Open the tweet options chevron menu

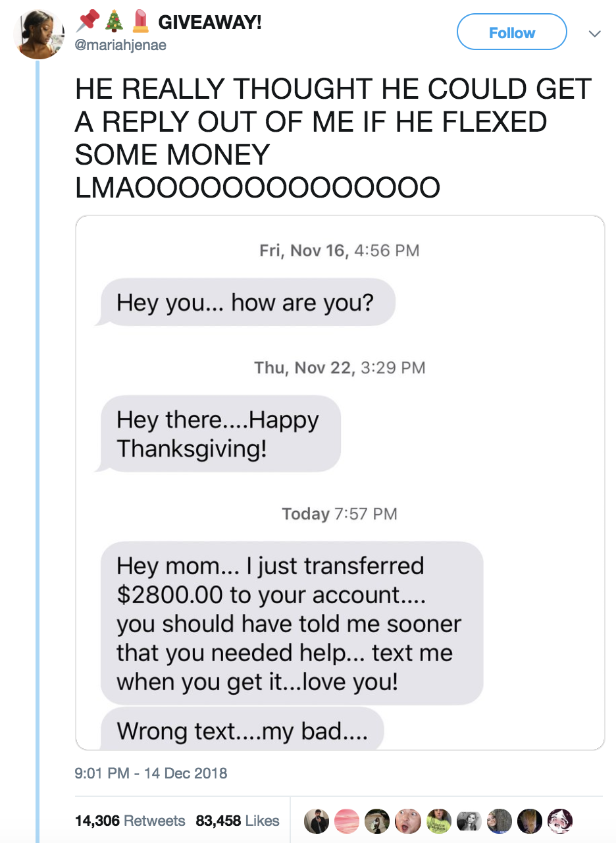[x=594, y=33]
